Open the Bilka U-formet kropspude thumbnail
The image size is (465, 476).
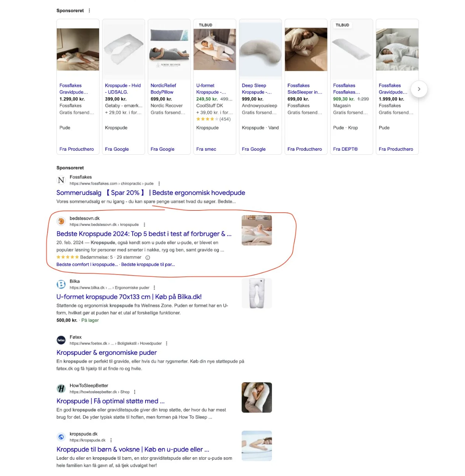[x=257, y=293]
